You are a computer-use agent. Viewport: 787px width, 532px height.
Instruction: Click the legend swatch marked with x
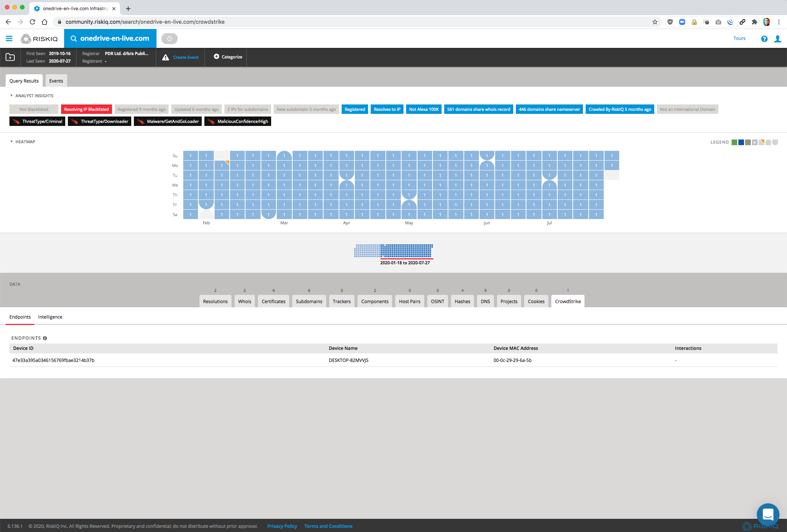(x=755, y=142)
